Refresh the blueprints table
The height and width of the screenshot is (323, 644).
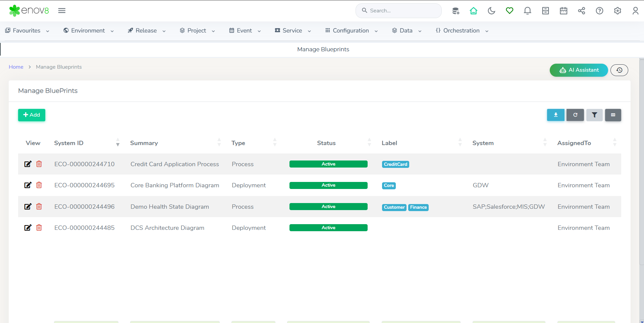(575, 115)
